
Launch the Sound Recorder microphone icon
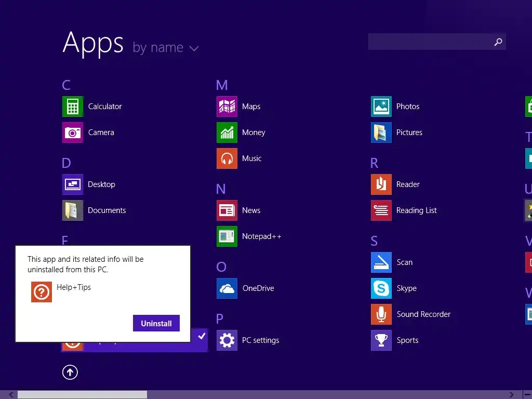381,314
